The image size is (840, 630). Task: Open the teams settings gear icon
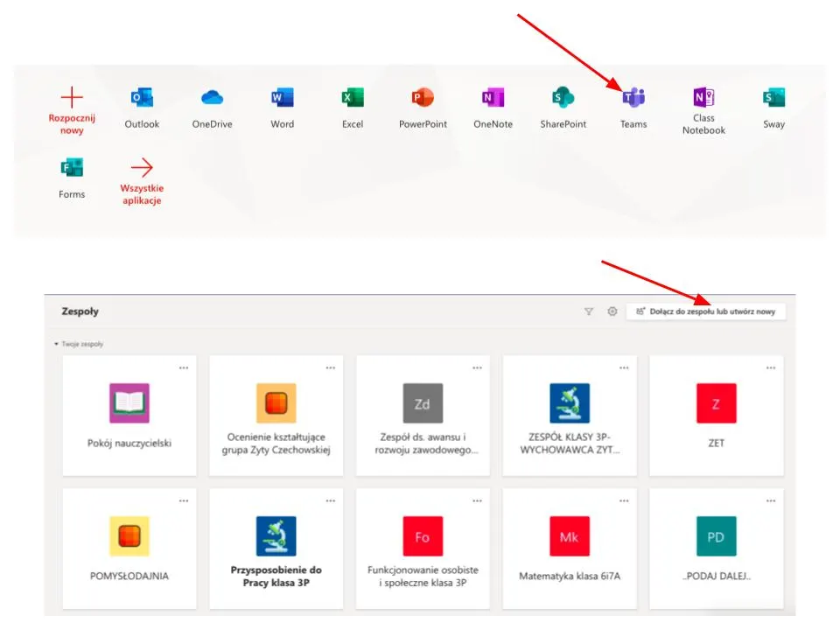612,311
